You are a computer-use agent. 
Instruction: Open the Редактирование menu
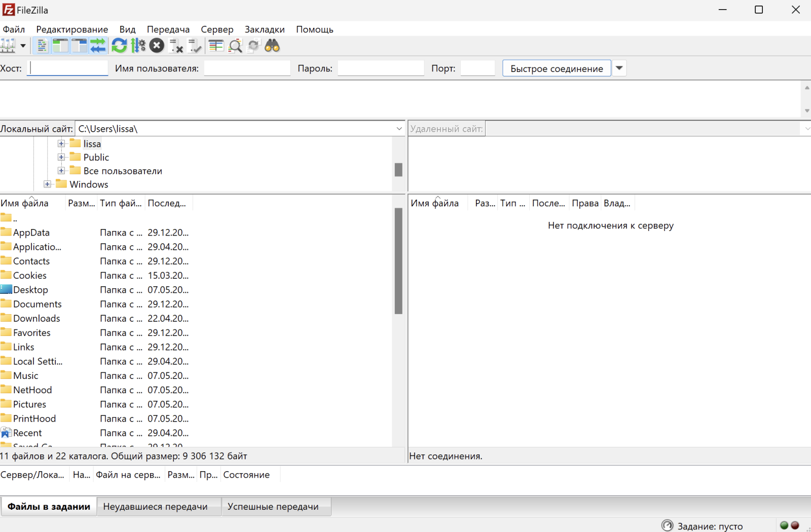(x=72, y=29)
